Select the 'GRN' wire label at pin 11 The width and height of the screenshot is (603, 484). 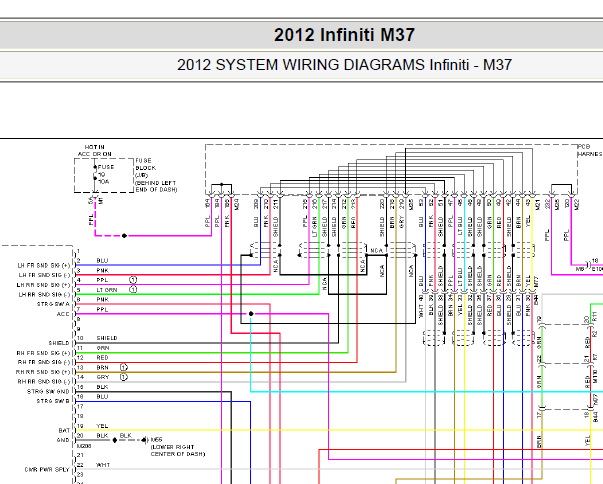[103, 348]
